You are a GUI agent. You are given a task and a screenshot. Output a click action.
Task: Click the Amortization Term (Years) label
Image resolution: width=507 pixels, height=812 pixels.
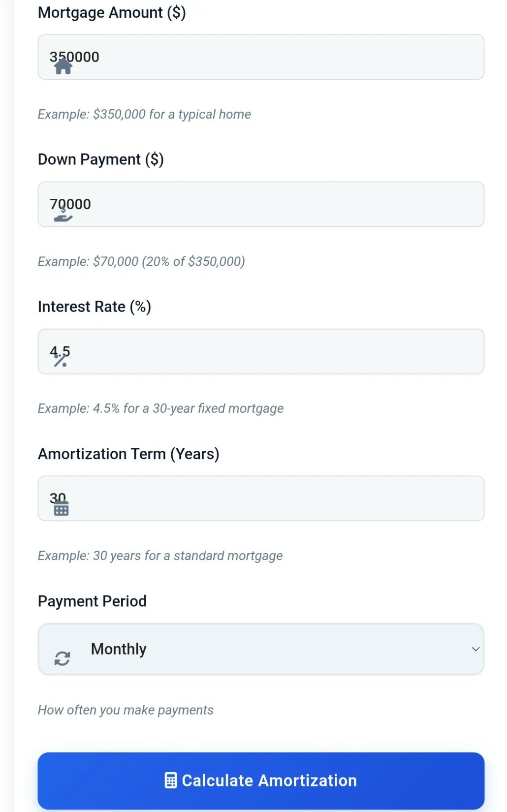[x=128, y=454]
